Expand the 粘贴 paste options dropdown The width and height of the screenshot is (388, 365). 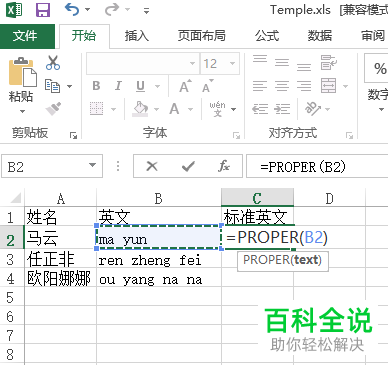coord(22,112)
